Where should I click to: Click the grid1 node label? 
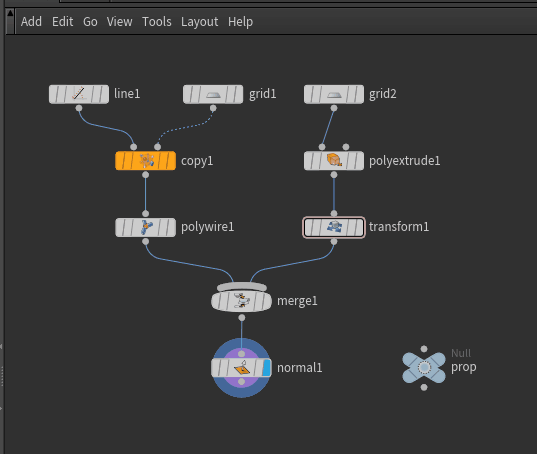click(x=263, y=94)
